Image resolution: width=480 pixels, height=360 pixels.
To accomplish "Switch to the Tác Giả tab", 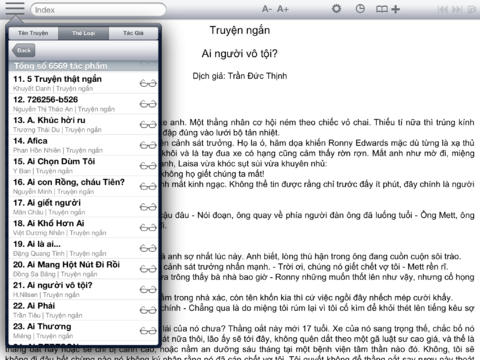I will (133, 33).
